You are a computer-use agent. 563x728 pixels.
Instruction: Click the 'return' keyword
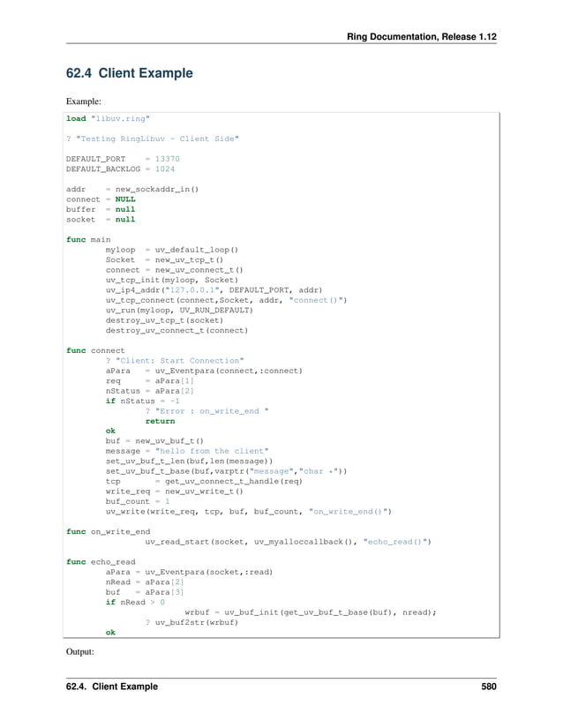click(160, 421)
